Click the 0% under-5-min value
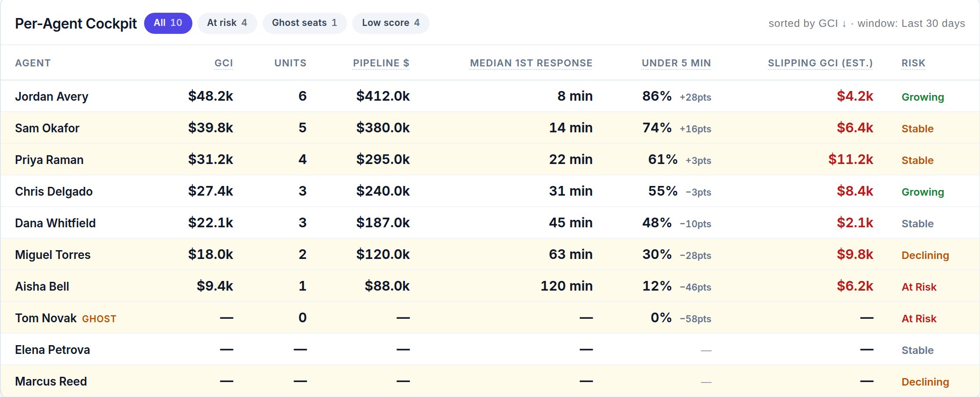The image size is (980, 397). click(x=661, y=317)
